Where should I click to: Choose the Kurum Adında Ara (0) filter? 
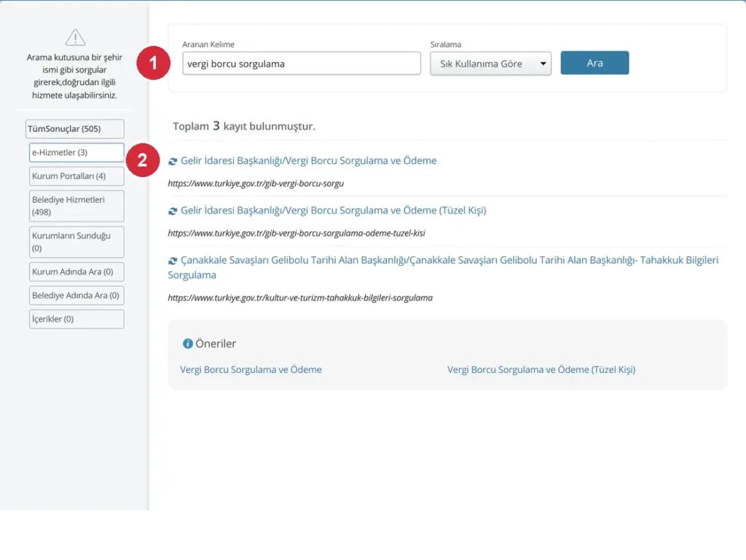(x=76, y=272)
